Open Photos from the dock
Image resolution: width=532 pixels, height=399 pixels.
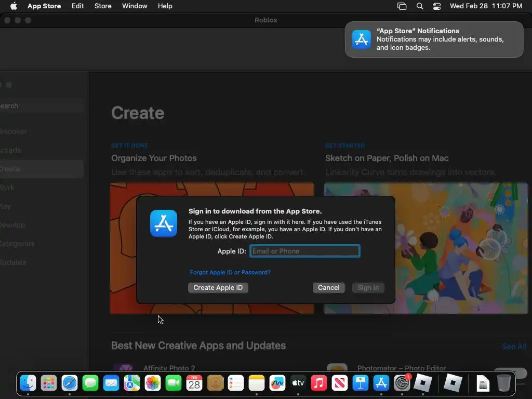point(153,383)
